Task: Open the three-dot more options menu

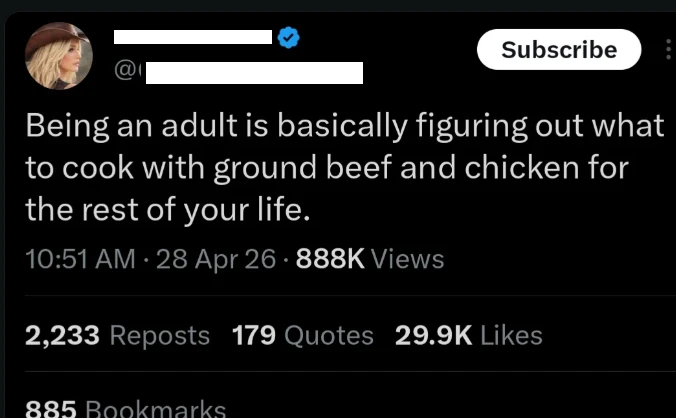Action: click(x=668, y=49)
